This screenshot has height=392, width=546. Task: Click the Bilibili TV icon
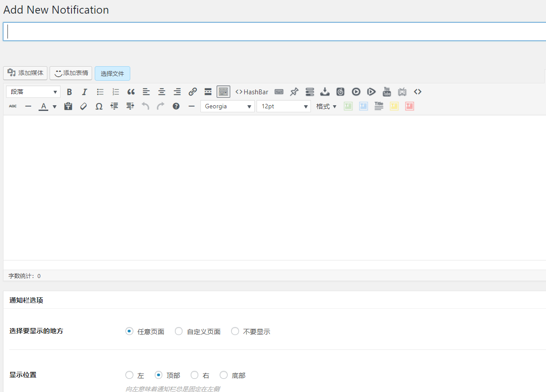(402, 92)
